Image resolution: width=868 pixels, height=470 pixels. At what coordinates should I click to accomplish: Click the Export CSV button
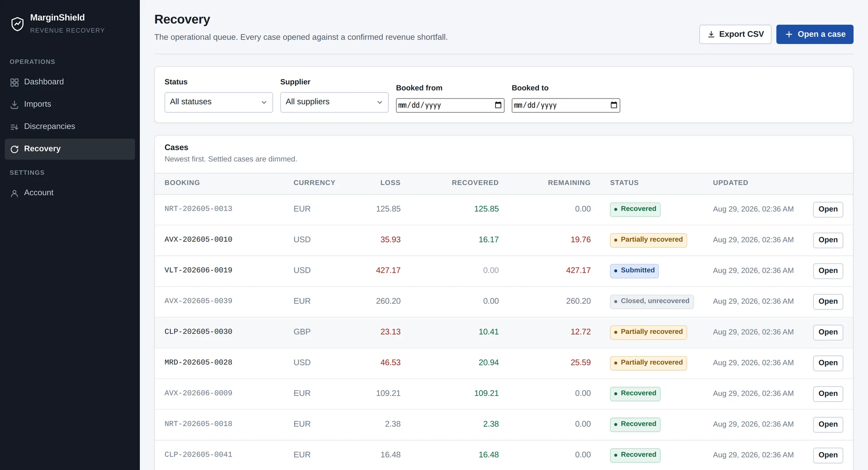[735, 34]
